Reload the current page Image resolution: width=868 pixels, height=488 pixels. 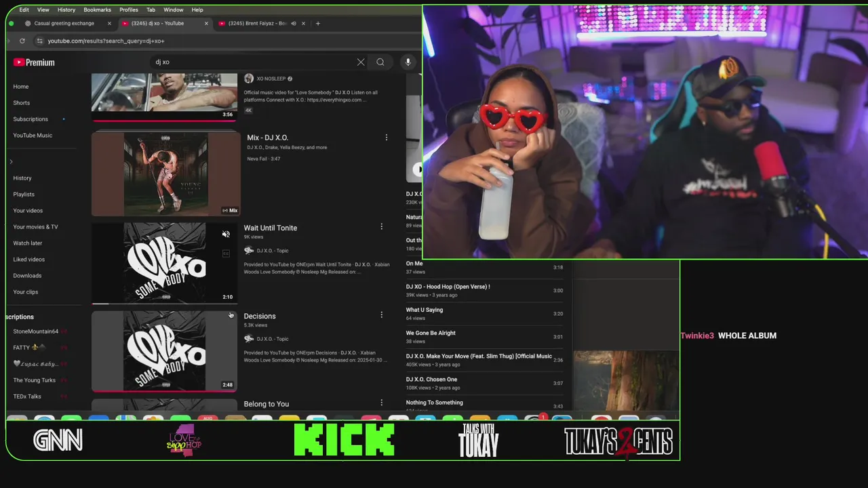pos(22,41)
